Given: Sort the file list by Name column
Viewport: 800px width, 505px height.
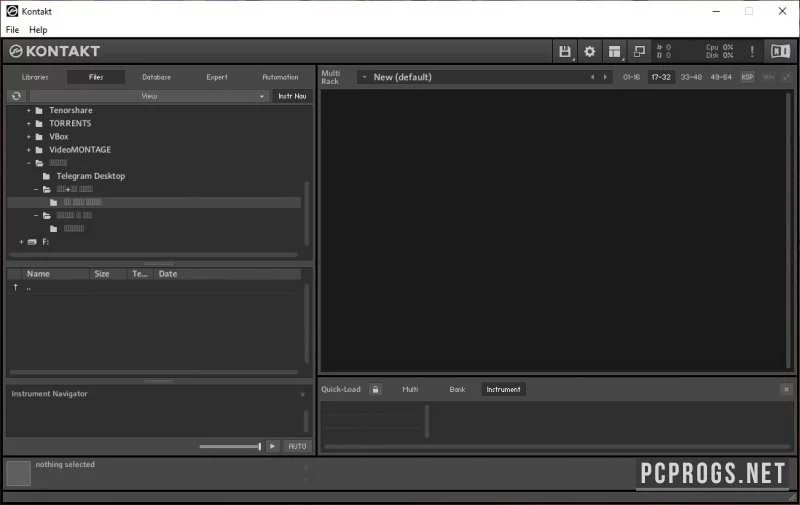Looking at the screenshot, I should coord(55,274).
